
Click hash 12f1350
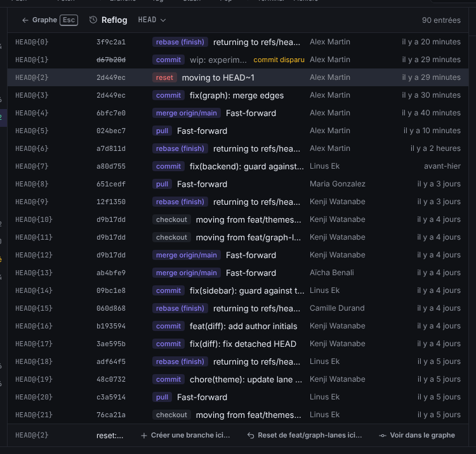(x=111, y=202)
